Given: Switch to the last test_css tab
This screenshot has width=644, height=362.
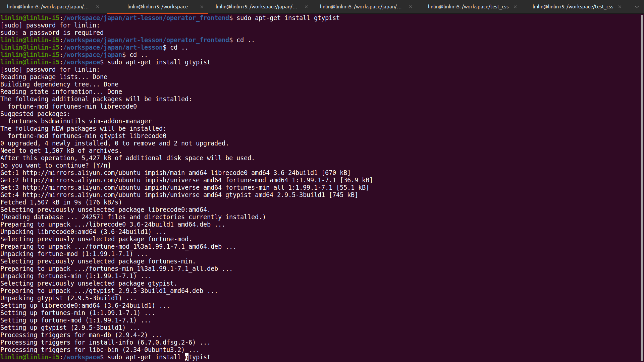Looking at the screenshot, I should (x=573, y=7).
